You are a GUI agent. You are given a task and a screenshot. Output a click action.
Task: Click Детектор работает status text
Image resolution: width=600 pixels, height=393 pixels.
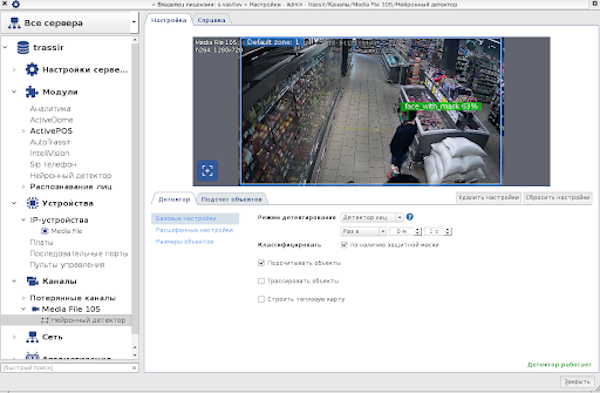click(559, 365)
